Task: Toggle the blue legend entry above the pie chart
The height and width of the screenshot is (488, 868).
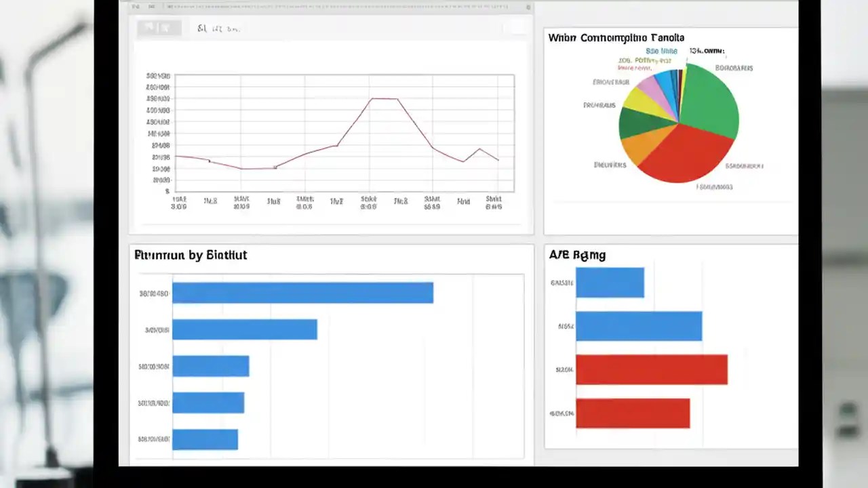Action: [661, 50]
